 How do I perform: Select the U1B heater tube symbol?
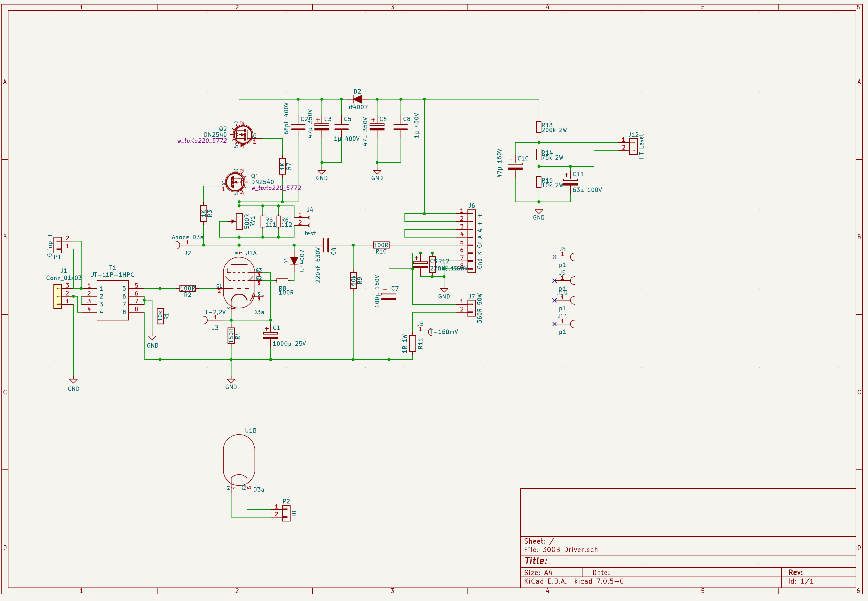[x=239, y=460]
